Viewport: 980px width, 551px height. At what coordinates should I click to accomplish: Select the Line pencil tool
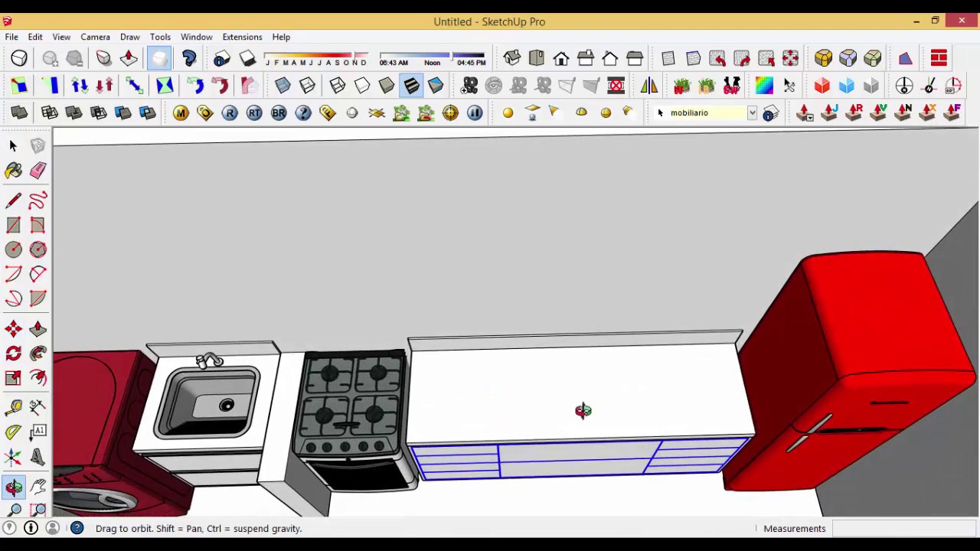tap(13, 201)
